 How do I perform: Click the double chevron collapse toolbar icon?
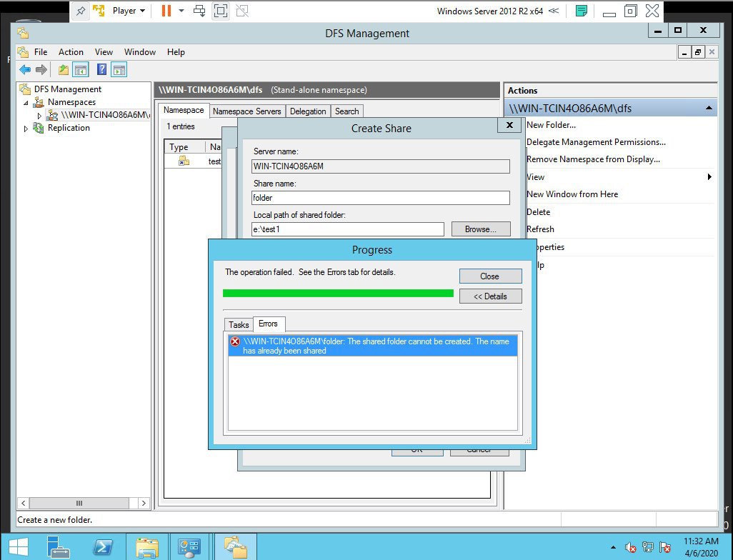click(x=554, y=11)
